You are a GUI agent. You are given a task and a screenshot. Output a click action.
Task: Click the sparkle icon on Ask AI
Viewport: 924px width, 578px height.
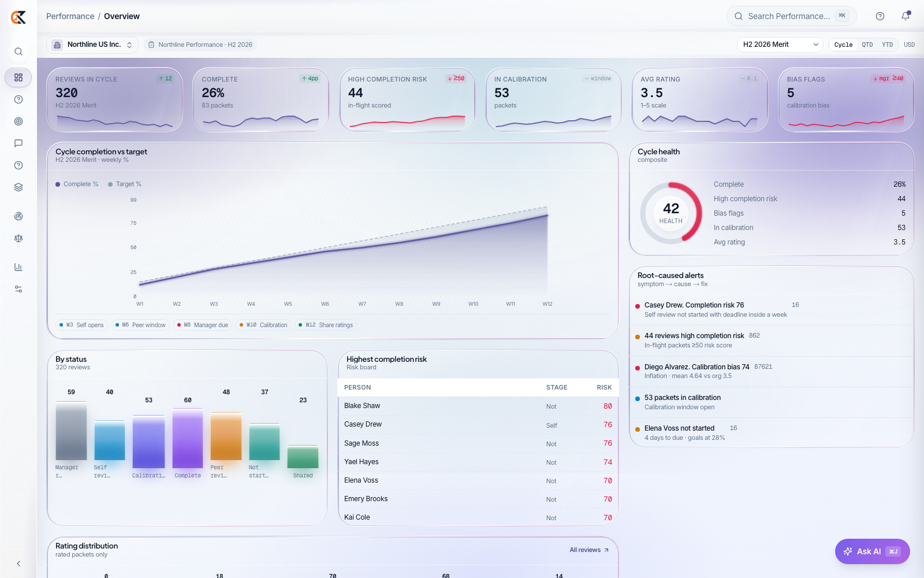[848, 551]
